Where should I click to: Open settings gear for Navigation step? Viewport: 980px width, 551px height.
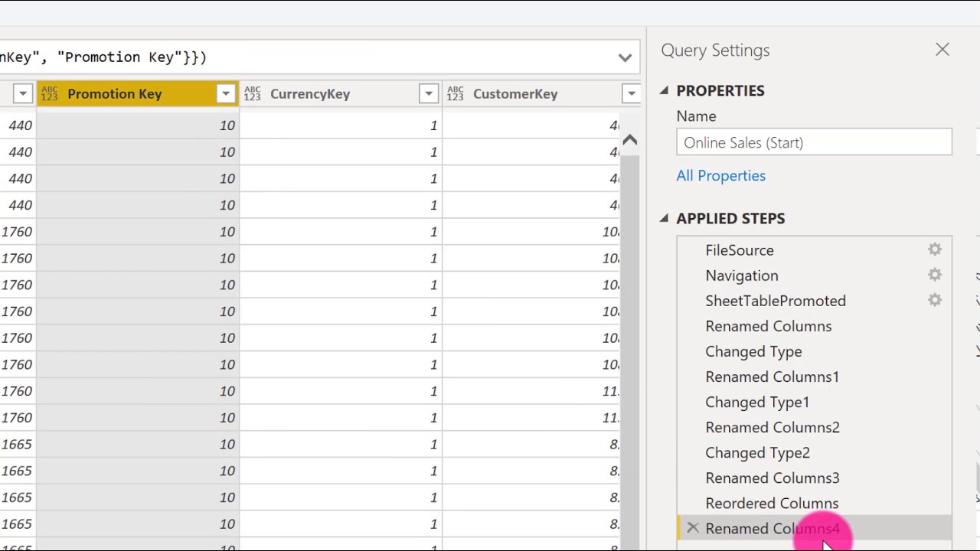point(935,275)
